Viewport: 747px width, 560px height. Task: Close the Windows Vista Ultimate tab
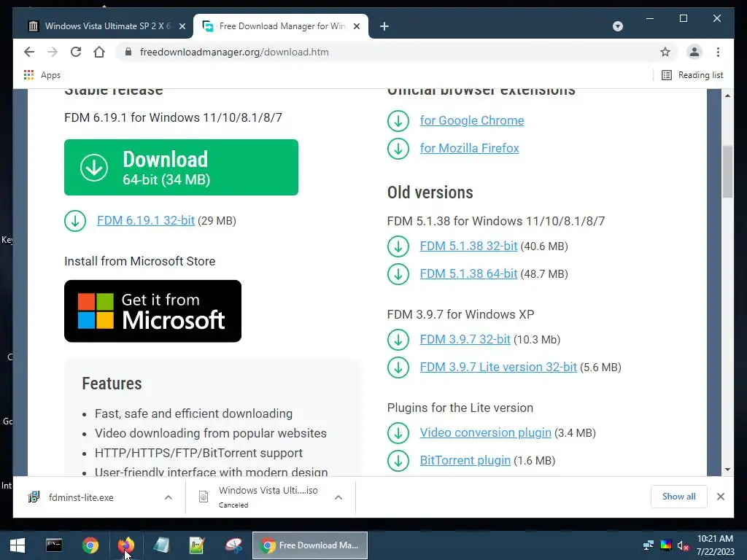182,26
